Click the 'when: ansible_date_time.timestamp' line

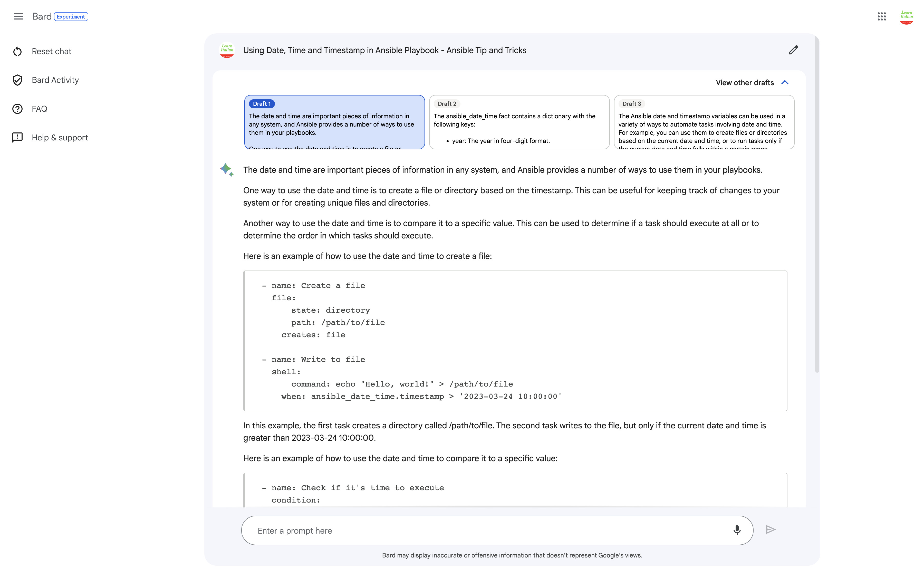coord(421,397)
